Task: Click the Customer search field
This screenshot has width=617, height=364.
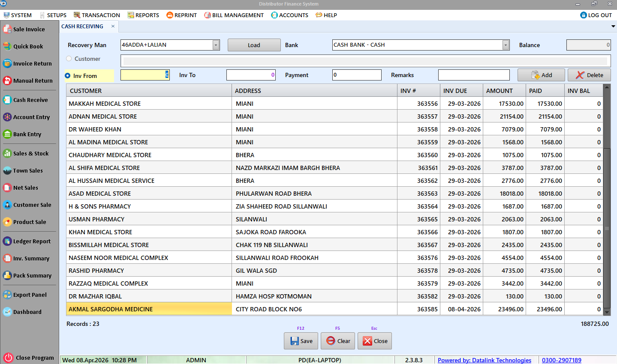Action: coord(365,60)
